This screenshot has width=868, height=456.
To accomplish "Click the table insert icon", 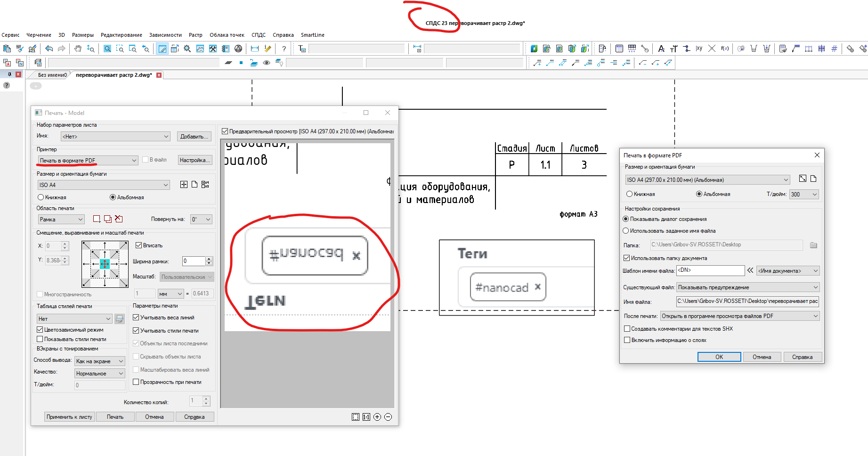I will click(619, 49).
